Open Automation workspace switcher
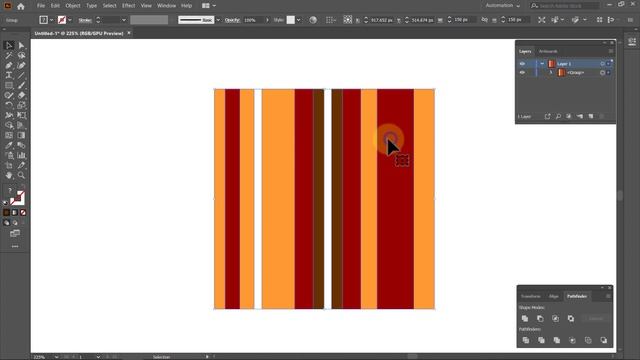 click(x=502, y=6)
